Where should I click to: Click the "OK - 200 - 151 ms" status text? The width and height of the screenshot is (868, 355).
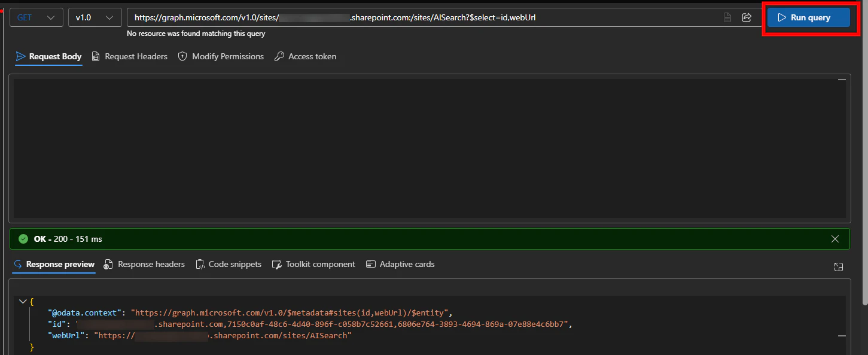click(68, 239)
